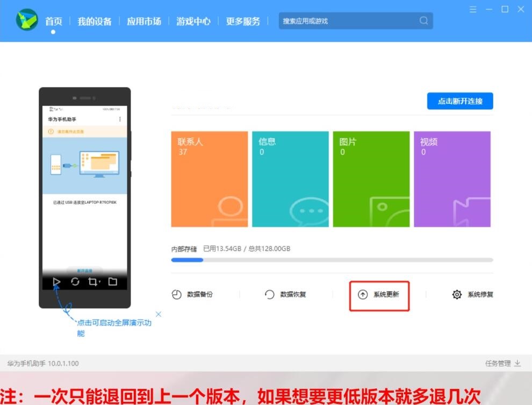Open the 图片 pictures tile

[x=371, y=179]
